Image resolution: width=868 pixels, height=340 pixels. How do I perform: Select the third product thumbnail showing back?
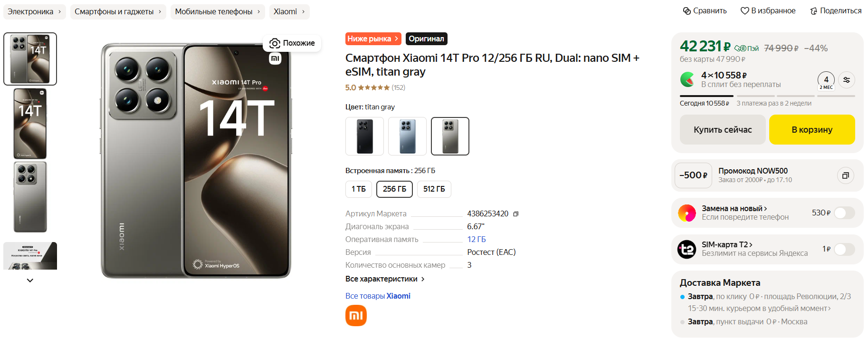(30, 197)
